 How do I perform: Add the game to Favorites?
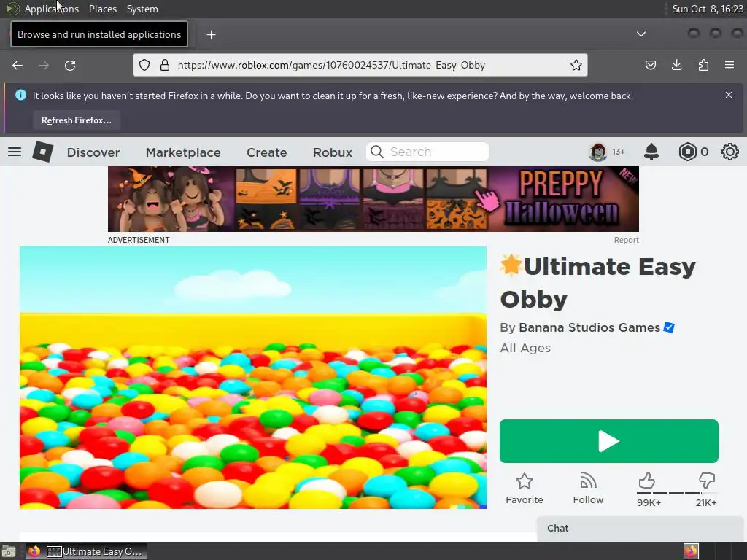[x=524, y=489]
